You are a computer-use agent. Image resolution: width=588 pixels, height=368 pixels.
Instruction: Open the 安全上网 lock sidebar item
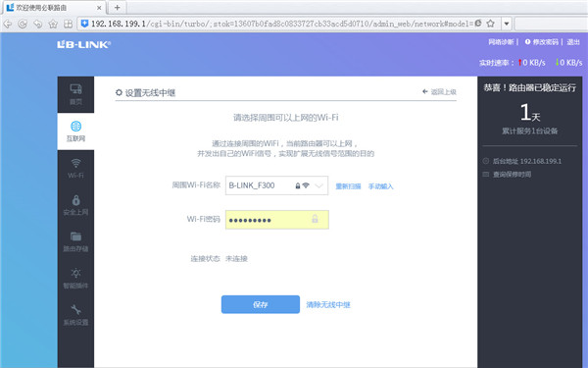pos(75,205)
